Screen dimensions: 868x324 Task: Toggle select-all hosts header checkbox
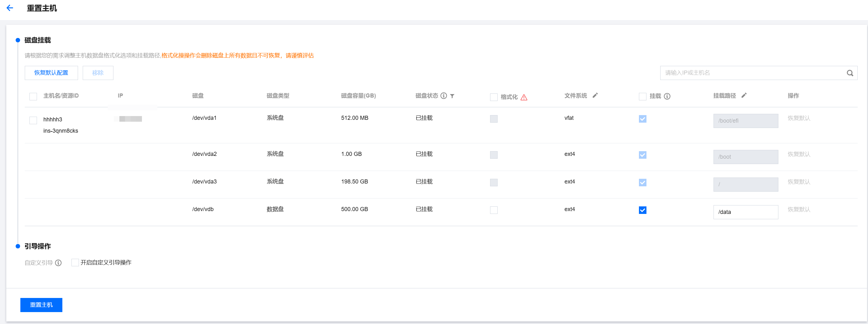tap(33, 97)
